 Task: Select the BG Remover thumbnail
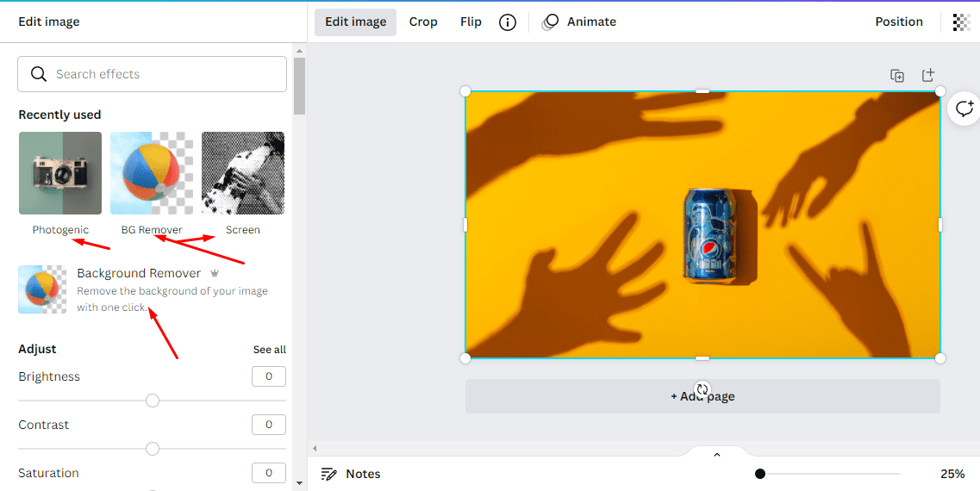pyautogui.click(x=152, y=173)
